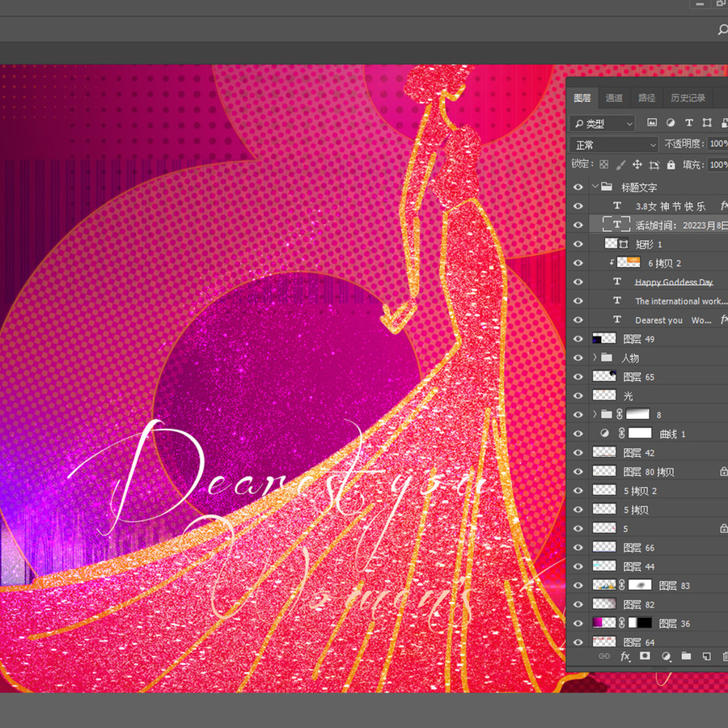Image resolution: width=728 pixels, height=728 pixels.
Task: Click the 不透明度 value field
Action: (718, 145)
